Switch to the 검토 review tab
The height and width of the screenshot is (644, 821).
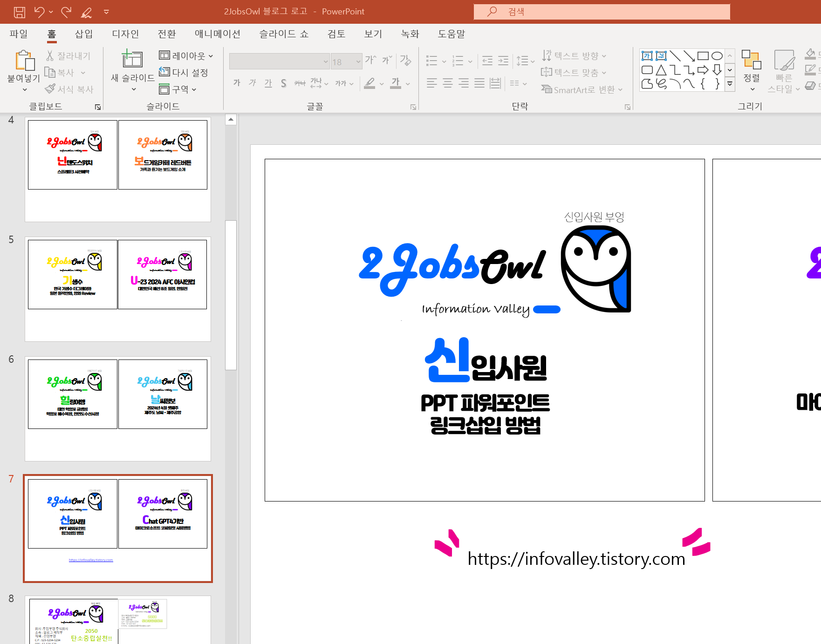click(x=336, y=34)
